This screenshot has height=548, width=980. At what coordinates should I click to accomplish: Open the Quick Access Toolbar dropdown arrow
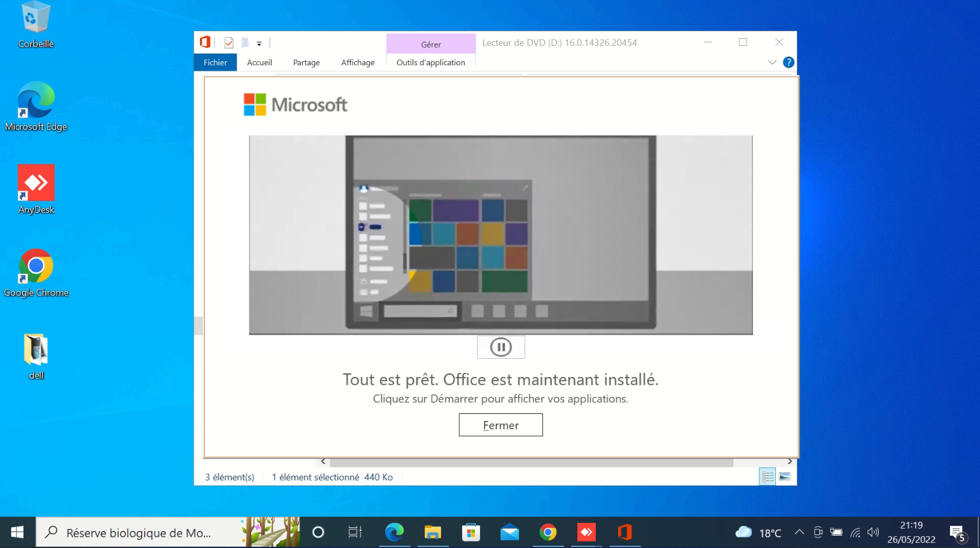point(259,44)
